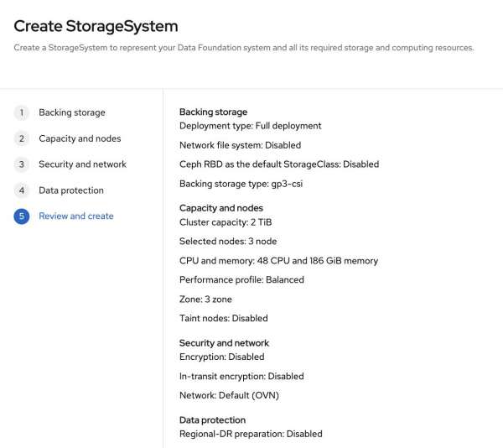Click Capacity and nodes heading in review summary
The image size is (503, 448).
coord(220,208)
